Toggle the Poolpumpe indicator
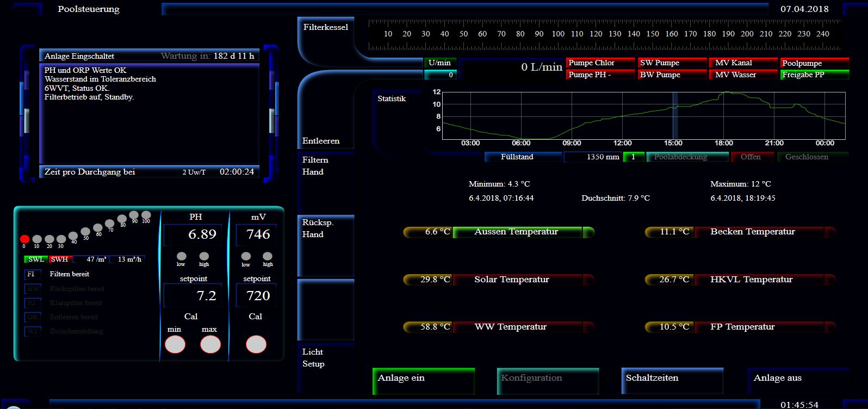 click(x=815, y=63)
